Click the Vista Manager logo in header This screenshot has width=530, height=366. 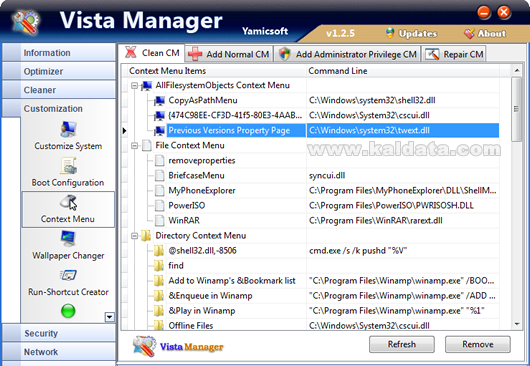click(26, 22)
